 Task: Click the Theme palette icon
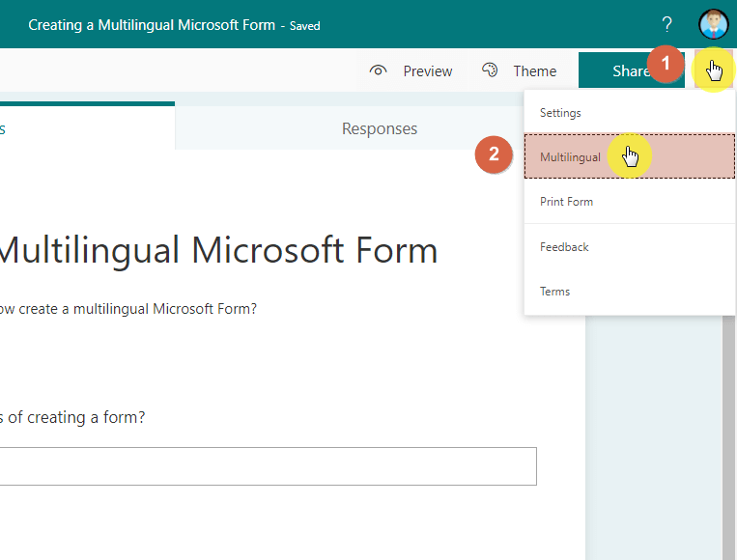[490, 70]
